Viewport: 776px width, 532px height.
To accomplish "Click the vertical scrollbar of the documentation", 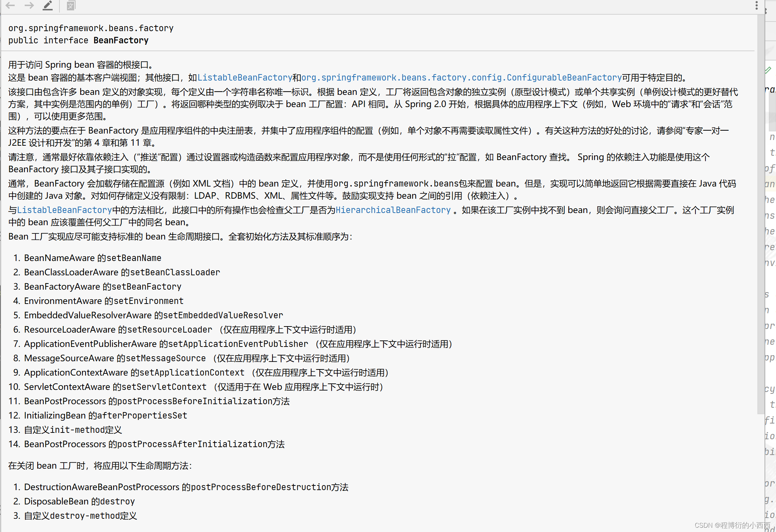I will [x=761, y=215].
